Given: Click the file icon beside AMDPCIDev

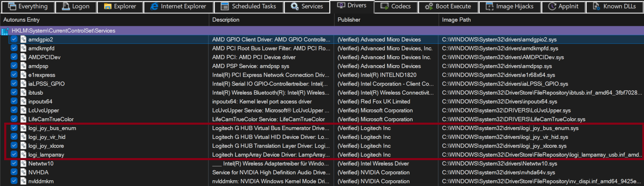Looking at the screenshot, I should [23, 57].
